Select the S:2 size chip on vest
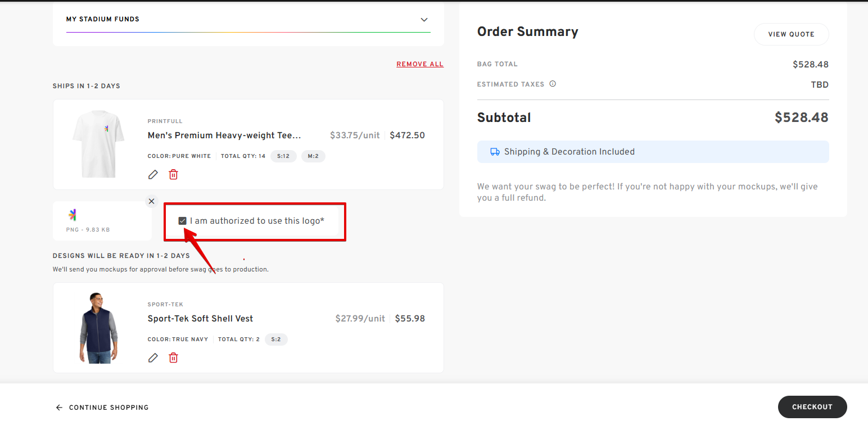Image resolution: width=868 pixels, height=430 pixels. tap(276, 340)
